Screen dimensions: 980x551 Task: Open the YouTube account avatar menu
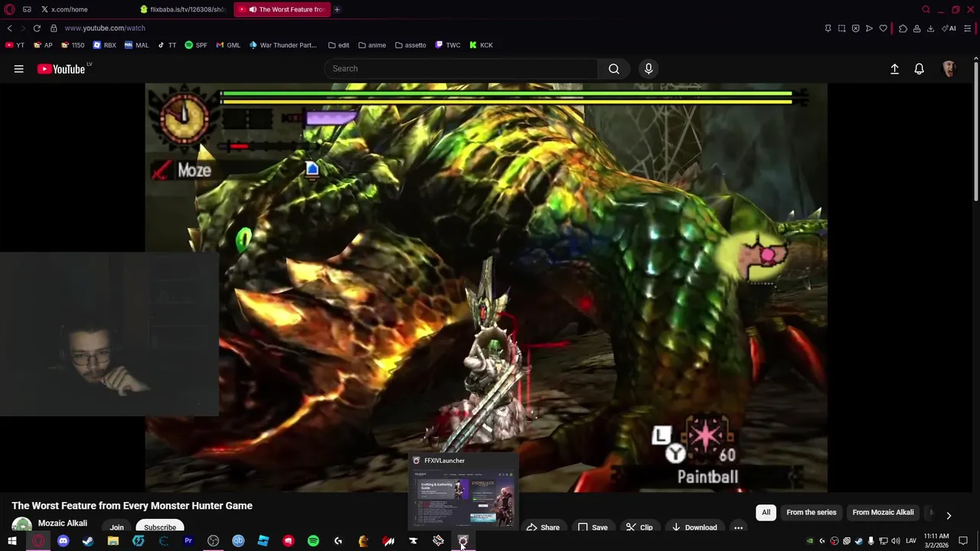(949, 69)
